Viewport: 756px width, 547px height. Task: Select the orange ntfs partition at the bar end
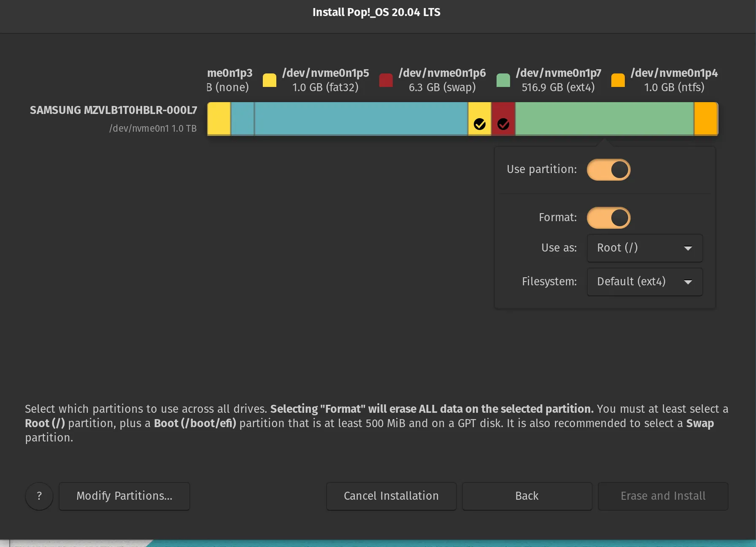coord(706,119)
